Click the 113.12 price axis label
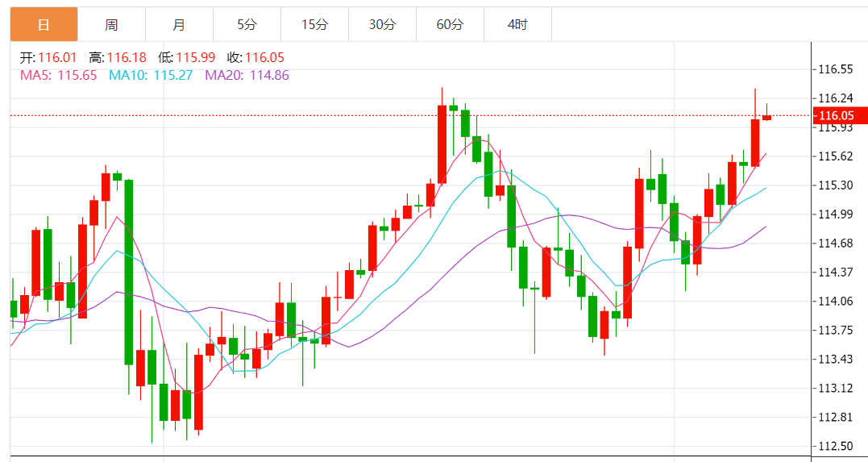The height and width of the screenshot is (462, 868). [x=835, y=389]
